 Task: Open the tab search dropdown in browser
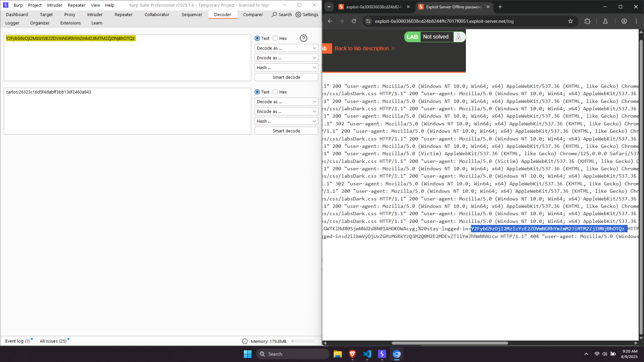coord(329,7)
